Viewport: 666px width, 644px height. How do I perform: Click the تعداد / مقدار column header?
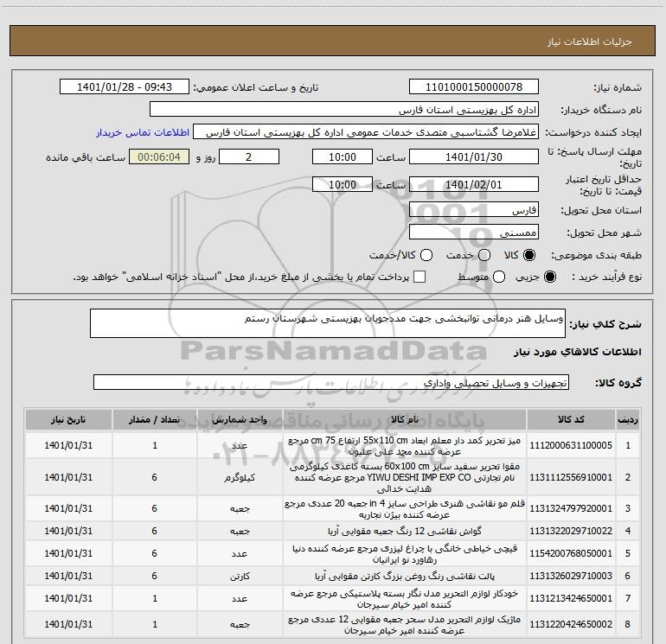click(155, 419)
